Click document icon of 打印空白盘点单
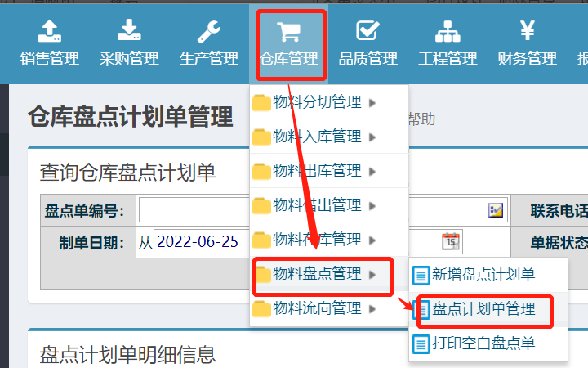Image resolution: width=588 pixels, height=368 pixels. pos(421,344)
